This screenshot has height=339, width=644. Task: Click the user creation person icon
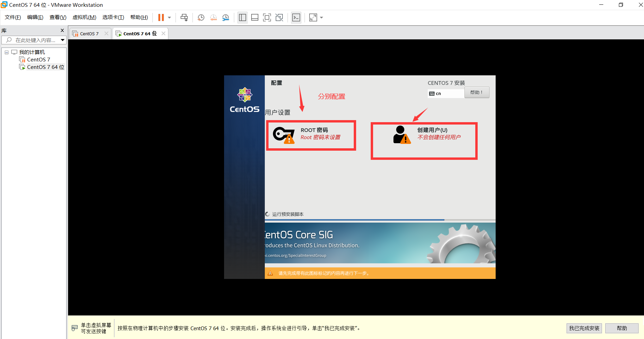click(x=402, y=135)
